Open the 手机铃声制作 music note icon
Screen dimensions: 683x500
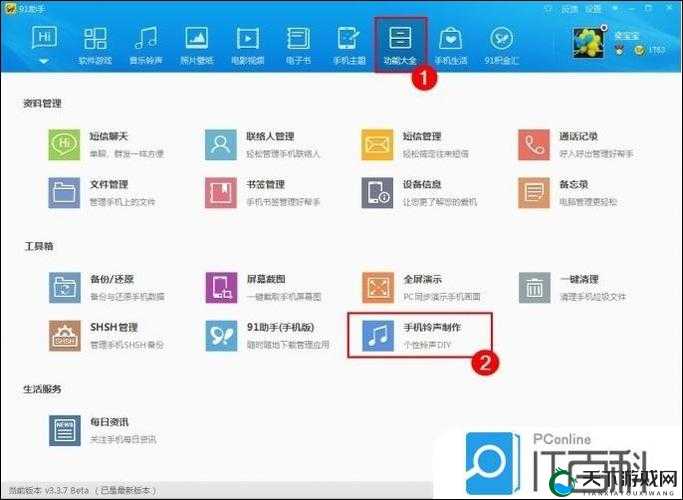click(x=378, y=335)
